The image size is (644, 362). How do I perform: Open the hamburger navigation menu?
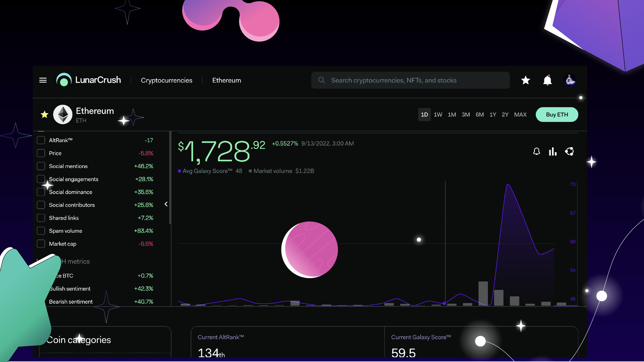click(43, 80)
